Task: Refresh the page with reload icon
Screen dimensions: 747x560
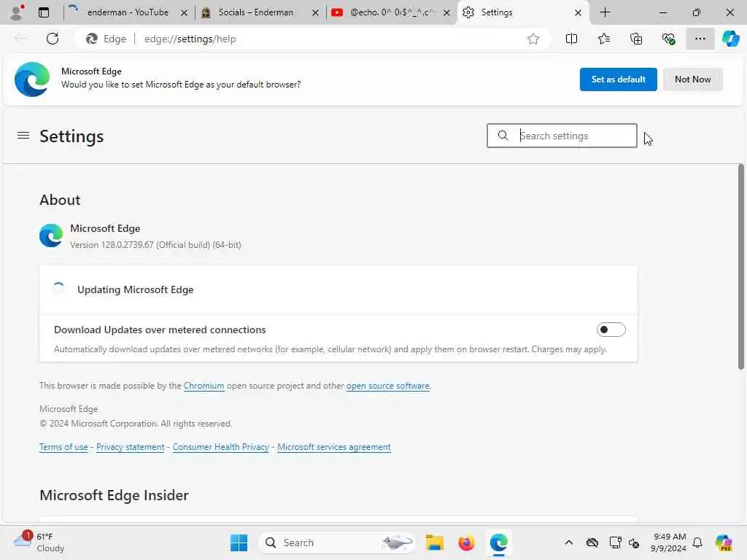Action: (53, 39)
